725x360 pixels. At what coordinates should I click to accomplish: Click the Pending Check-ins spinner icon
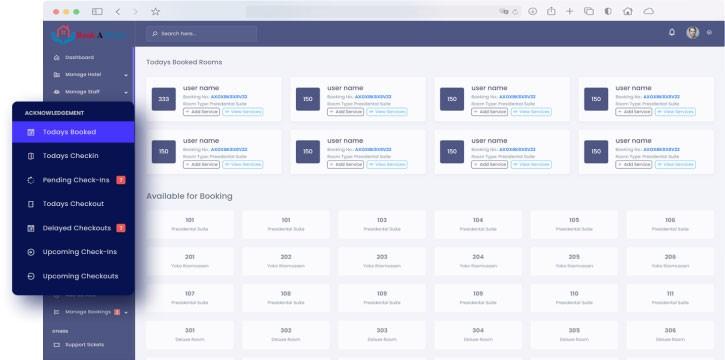click(x=31, y=180)
